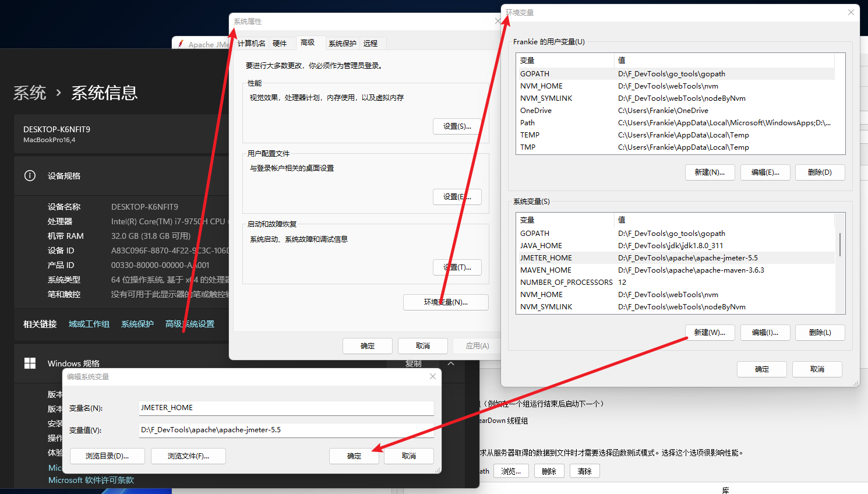Select user variable OneDrive row
The width and height of the screenshot is (868, 494).
(x=676, y=111)
